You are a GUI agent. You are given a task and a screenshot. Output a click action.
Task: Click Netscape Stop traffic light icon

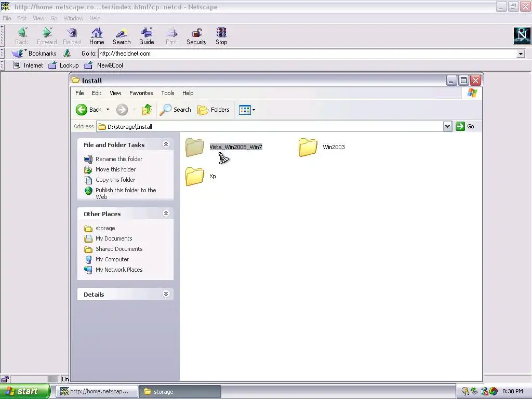click(x=221, y=33)
